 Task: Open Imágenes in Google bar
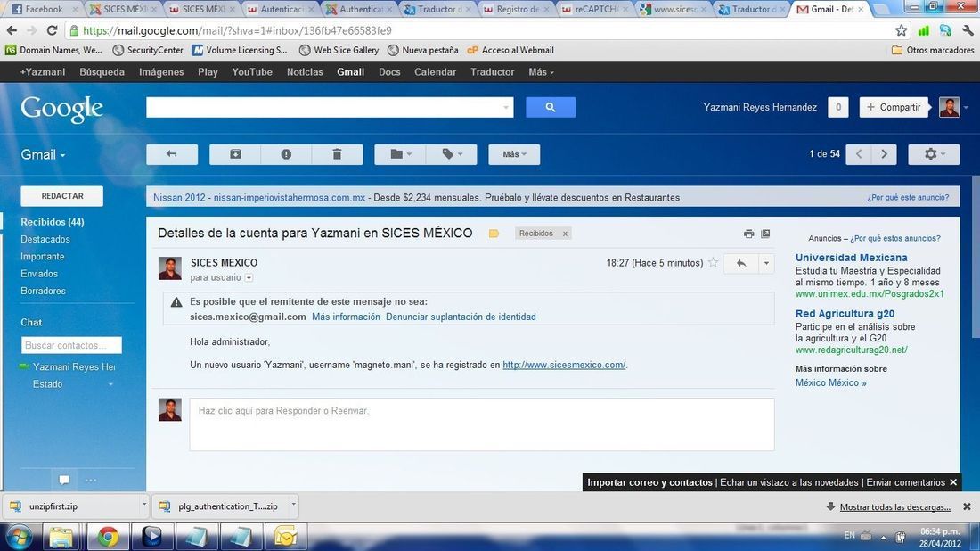tap(161, 72)
